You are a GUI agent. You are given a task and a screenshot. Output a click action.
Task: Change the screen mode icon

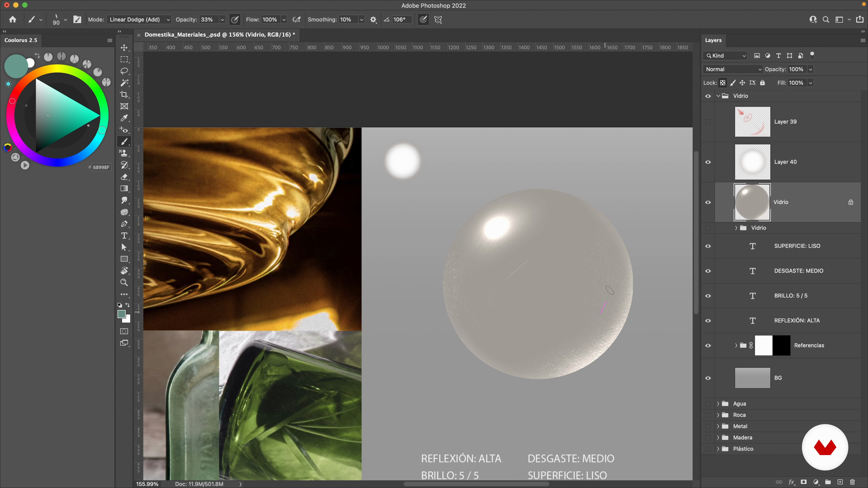tap(124, 343)
